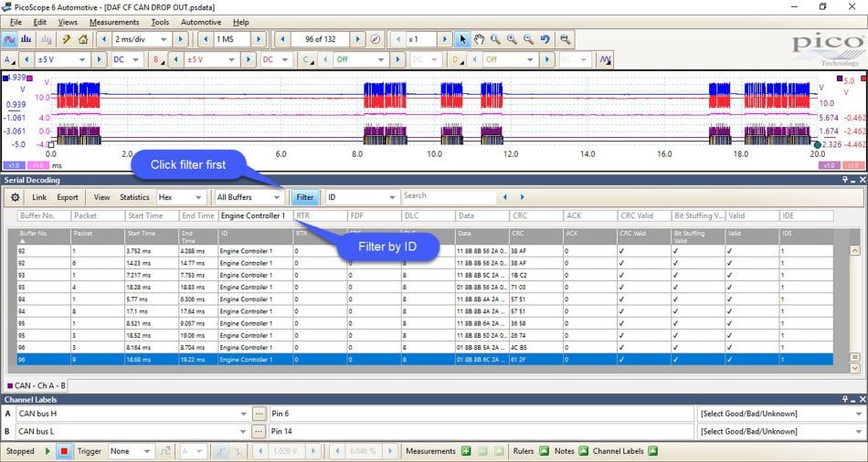Switch to Spectrum Mode icon
This screenshot has width=868, height=462.
pyautogui.click(x=26, y=39)
